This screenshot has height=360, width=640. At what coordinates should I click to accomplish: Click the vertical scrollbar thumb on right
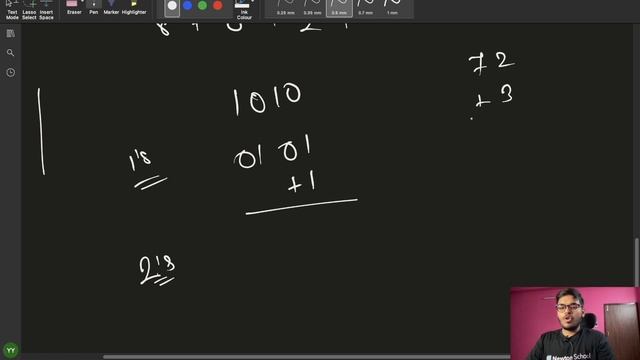[637, 261]
